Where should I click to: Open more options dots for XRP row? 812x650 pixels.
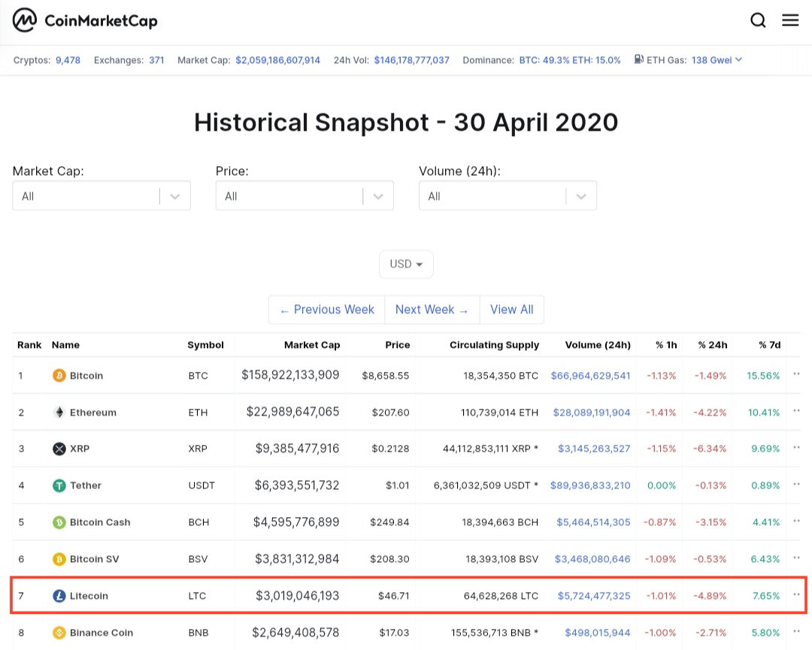click(x=796, y=447)
